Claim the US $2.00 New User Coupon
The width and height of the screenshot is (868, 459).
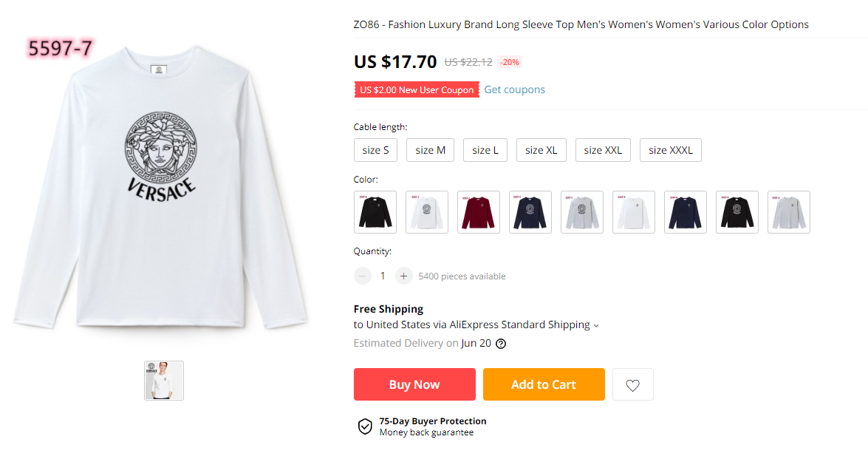click(417, 89)
